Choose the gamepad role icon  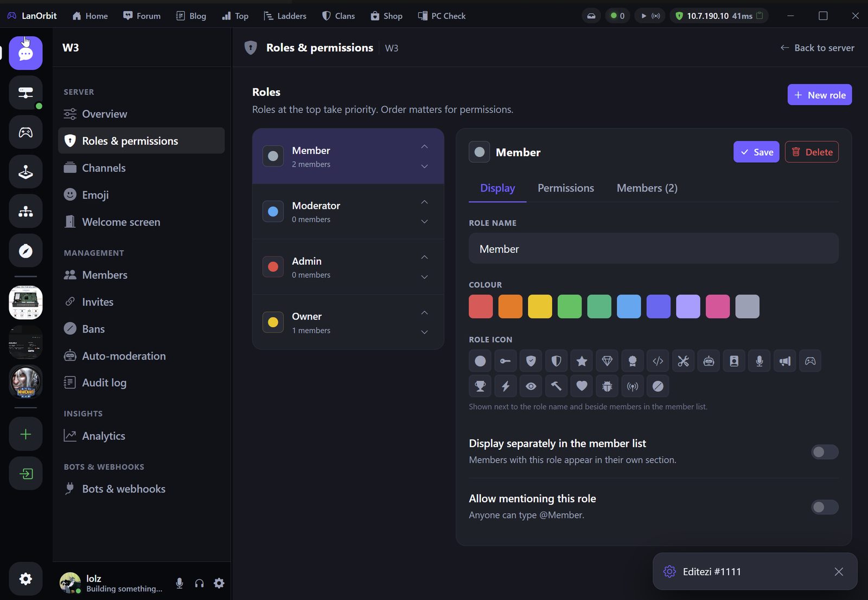pos(810,361)
